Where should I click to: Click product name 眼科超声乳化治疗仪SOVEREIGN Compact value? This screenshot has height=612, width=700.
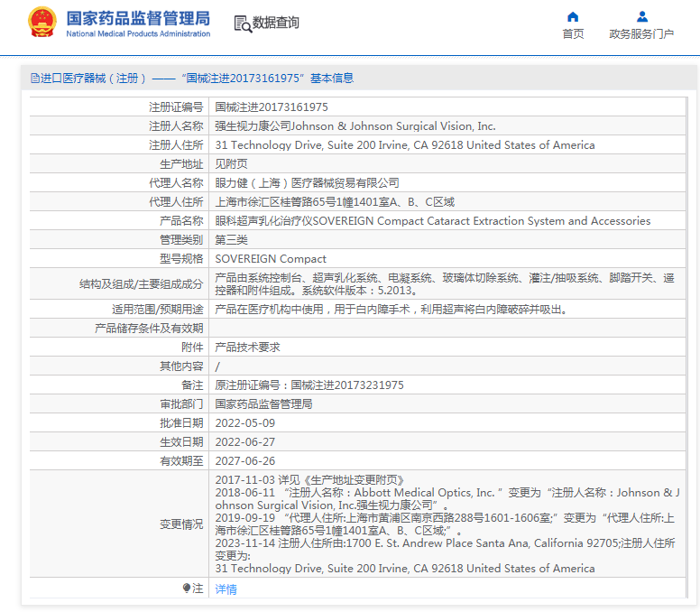[x=433, y=221]
